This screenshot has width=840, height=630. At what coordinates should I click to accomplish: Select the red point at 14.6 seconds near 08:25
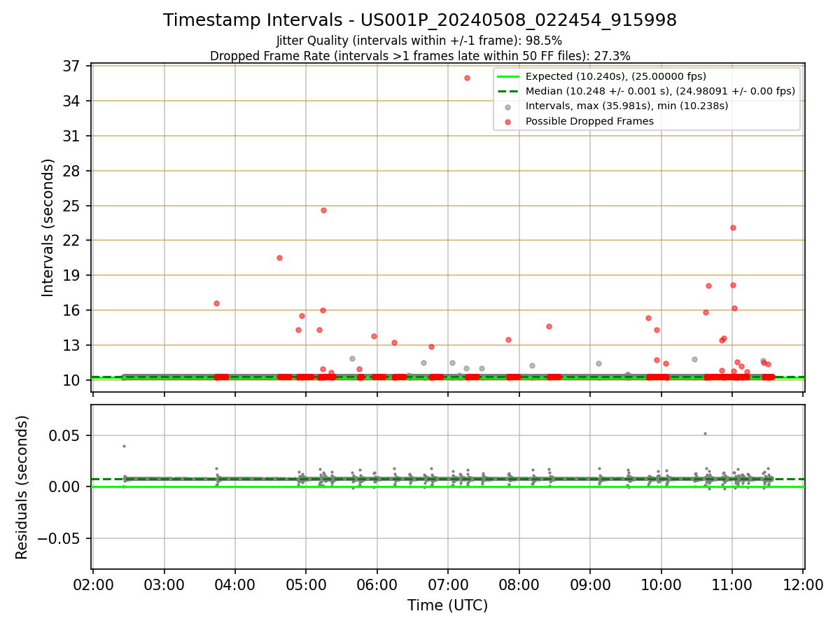click(549, 326)
